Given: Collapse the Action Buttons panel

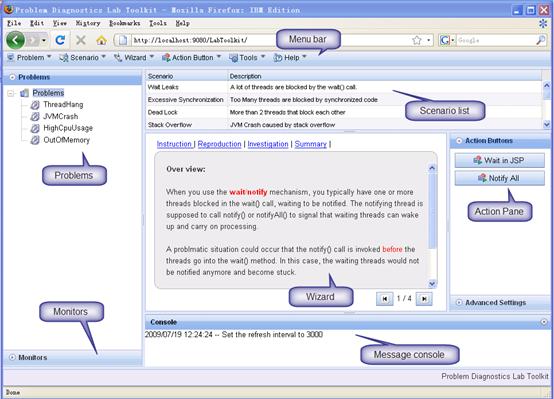Looking at the screenshot, I should (459, 141).
